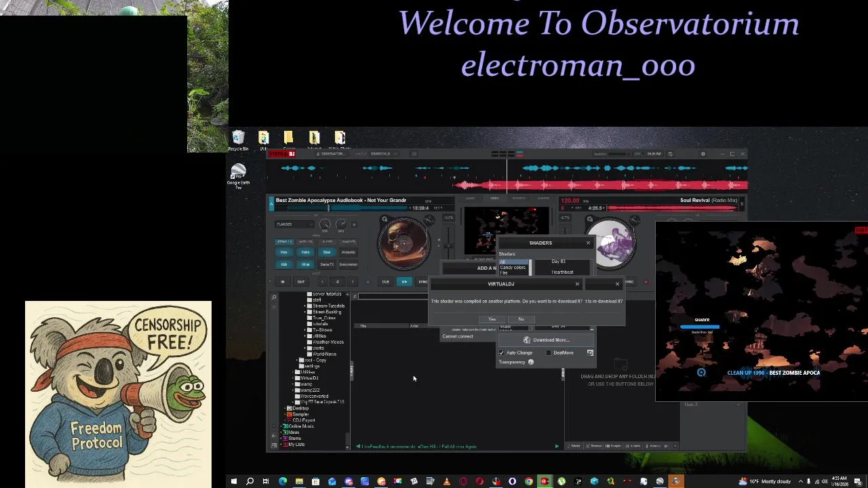868x488 pixels.
Task: Open taskbar Search icon
Action: coord(250,482)
